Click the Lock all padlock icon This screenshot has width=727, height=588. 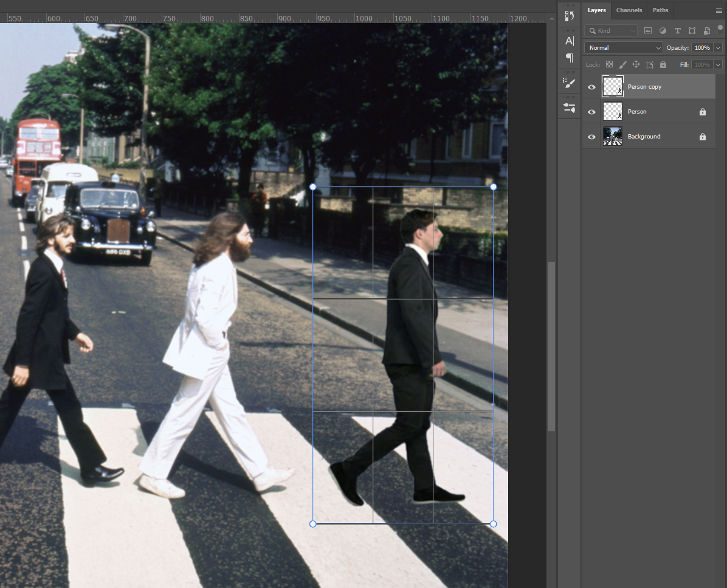click(x=663, y=64)
